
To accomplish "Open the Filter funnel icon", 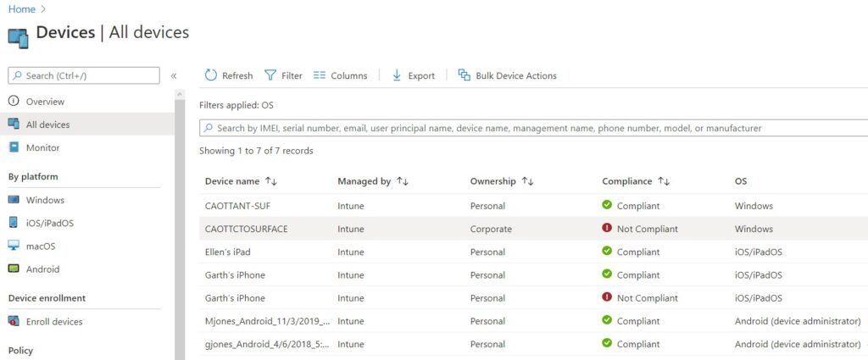I will (270, 75).
